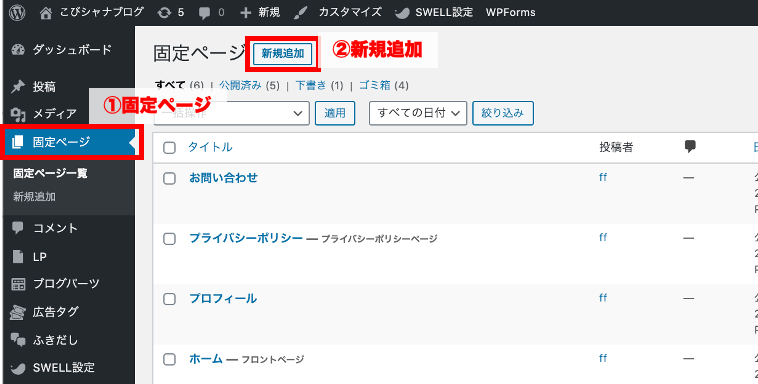Click こびシャナブログ site name

[102, 13]
